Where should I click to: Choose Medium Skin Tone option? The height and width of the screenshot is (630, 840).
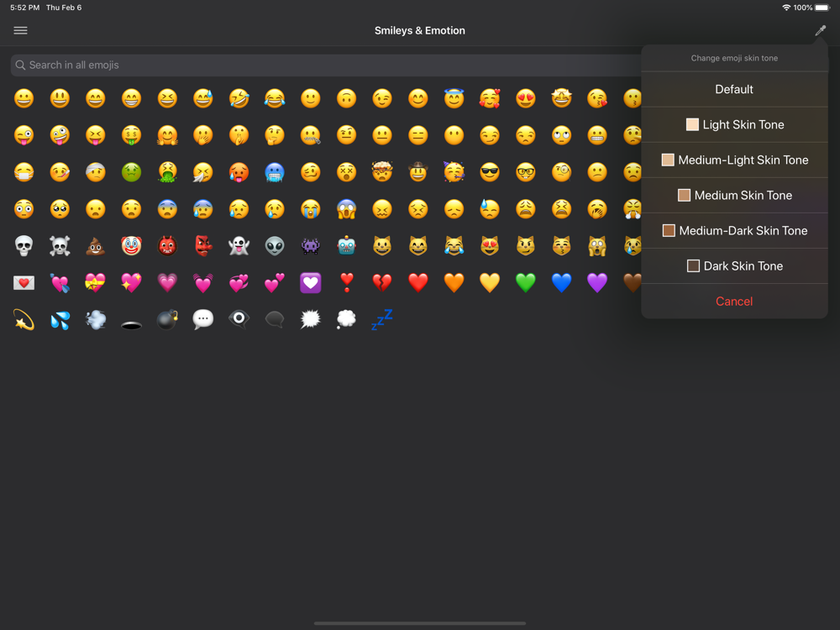[734, 196]
